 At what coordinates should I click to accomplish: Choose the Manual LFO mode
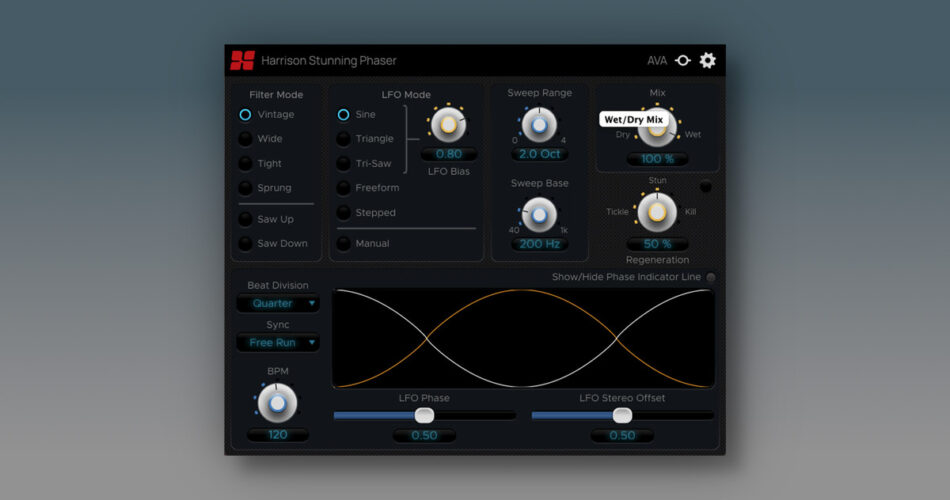(344, 243)
